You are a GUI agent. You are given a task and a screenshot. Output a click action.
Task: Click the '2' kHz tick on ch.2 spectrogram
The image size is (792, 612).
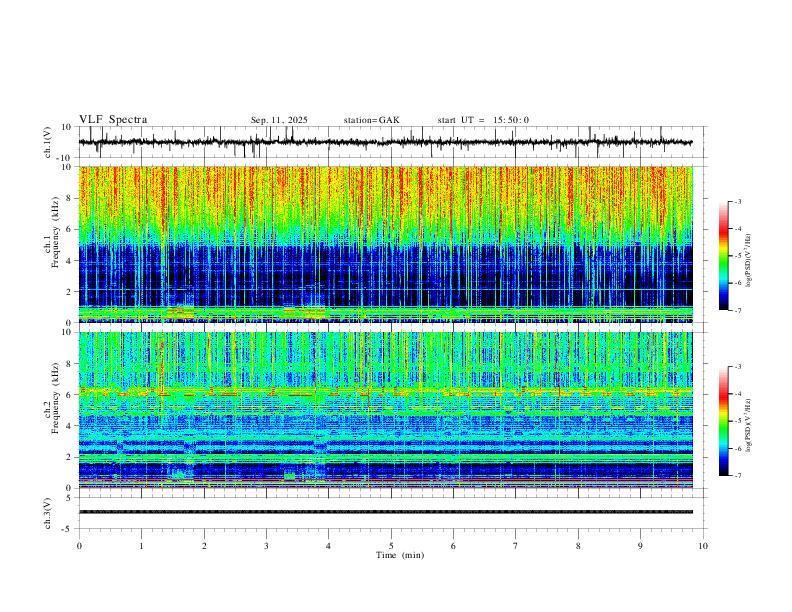coord(70,457)
